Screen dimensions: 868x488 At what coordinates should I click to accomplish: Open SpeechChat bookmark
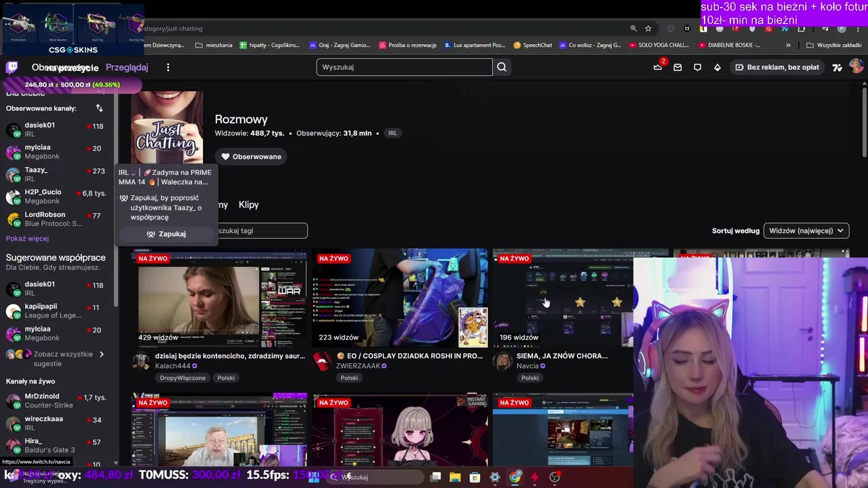click(x=533, y=45)
